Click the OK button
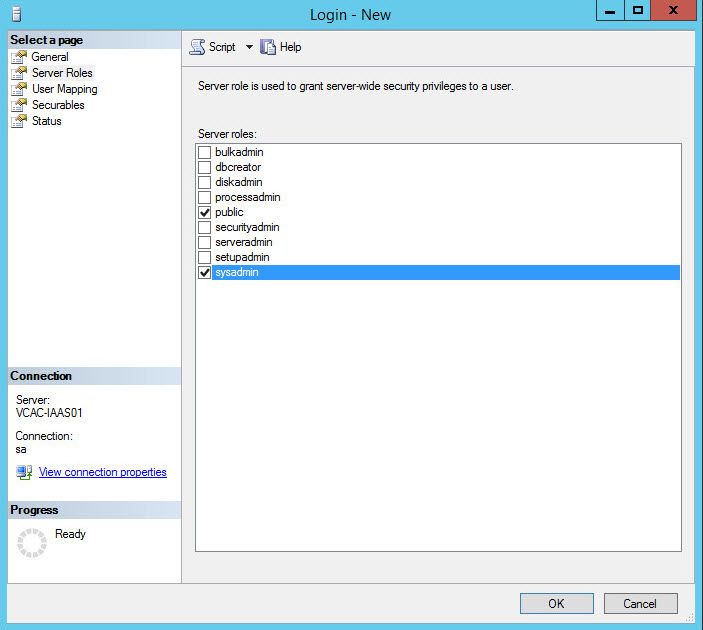 coord(556,604)
